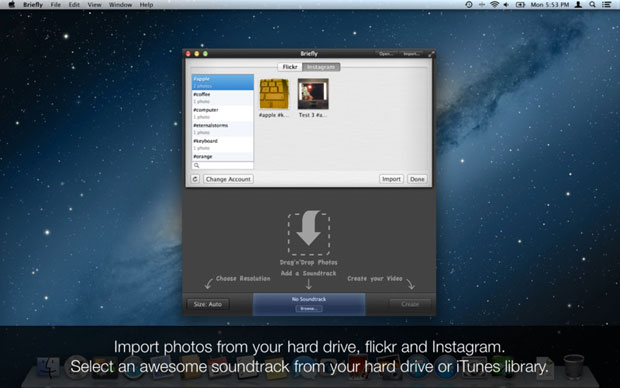Click the Import button
Image resolution: width=620 pixels, height=388 pixels.
point(391,179)
